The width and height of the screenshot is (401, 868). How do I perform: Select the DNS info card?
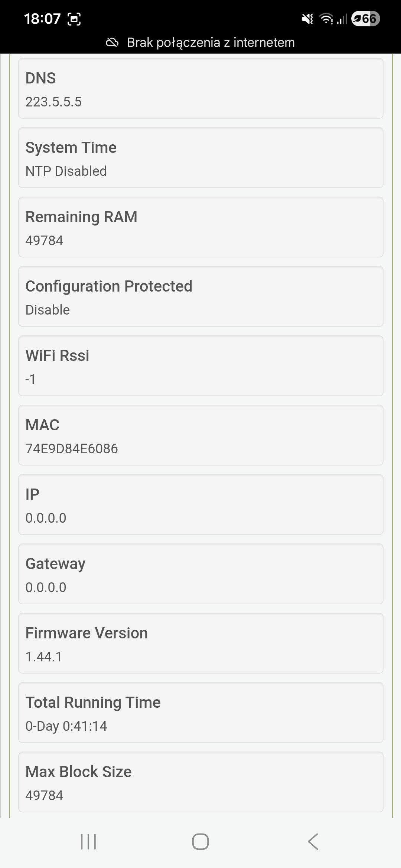click(200, 88)
